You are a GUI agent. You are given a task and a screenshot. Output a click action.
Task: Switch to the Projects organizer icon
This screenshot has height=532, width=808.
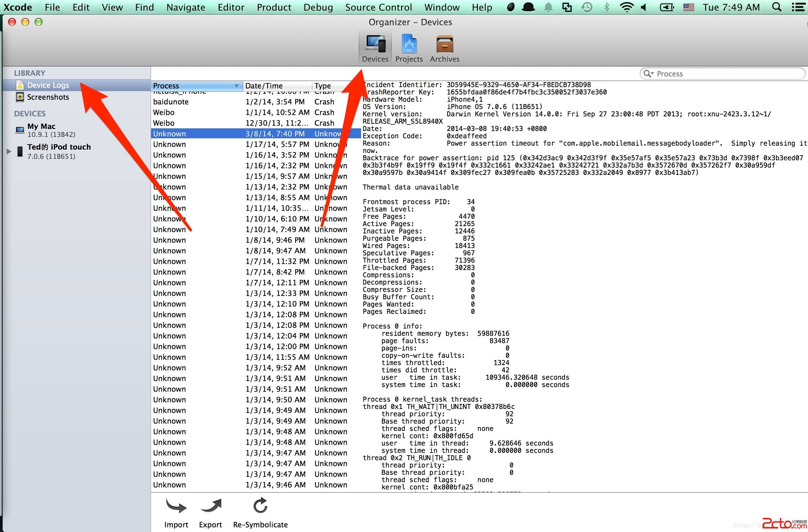409,44
